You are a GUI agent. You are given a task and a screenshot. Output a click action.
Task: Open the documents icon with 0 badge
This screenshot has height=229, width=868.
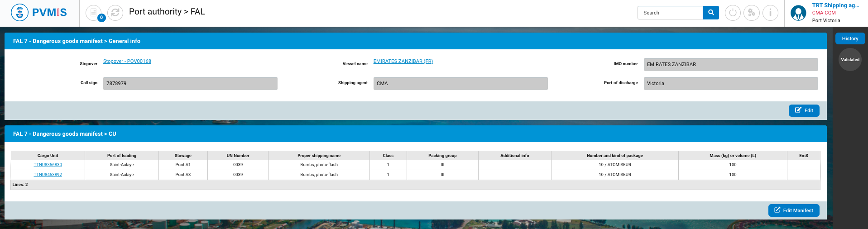(x=94, y=13)
